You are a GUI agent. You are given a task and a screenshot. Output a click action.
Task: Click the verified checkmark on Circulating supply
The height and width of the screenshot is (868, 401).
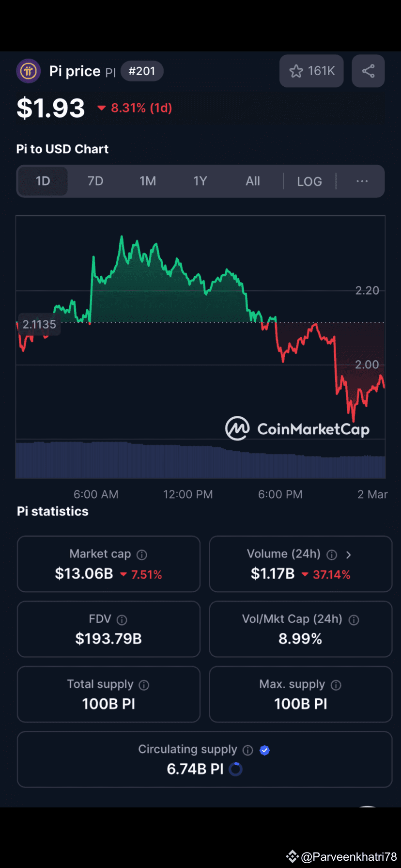click(x=264, y=750)
